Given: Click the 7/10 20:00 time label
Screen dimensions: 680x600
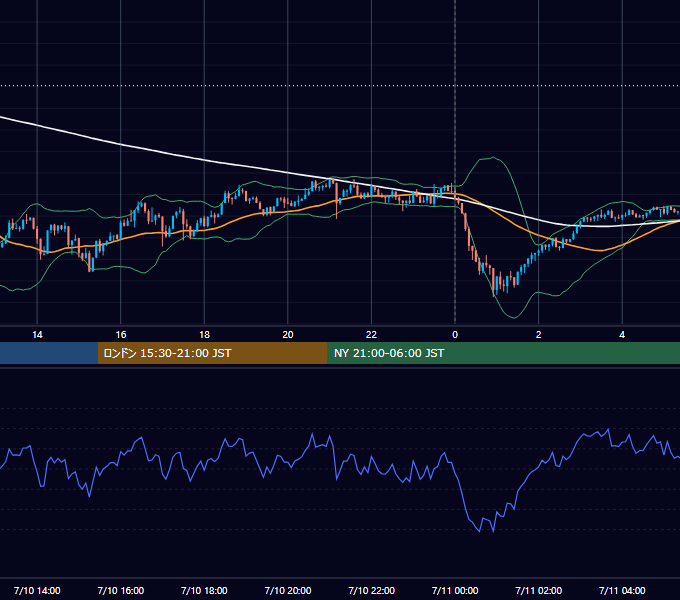Looking at the screenshot, I should (x=288, y=590).
